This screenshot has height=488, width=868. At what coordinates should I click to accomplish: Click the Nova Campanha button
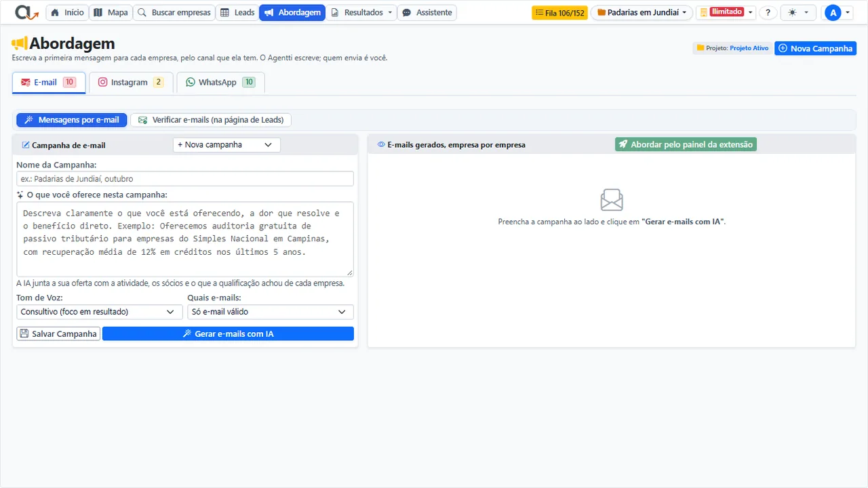(x=815, y=48)
